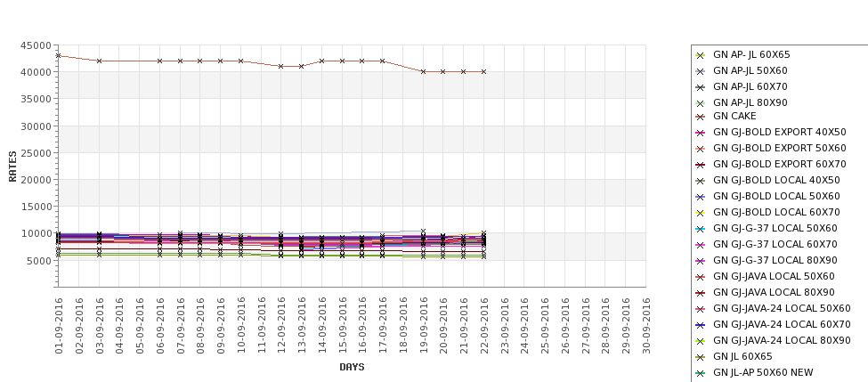Click the GN AP- JL 60X65 legend marker

700,55
